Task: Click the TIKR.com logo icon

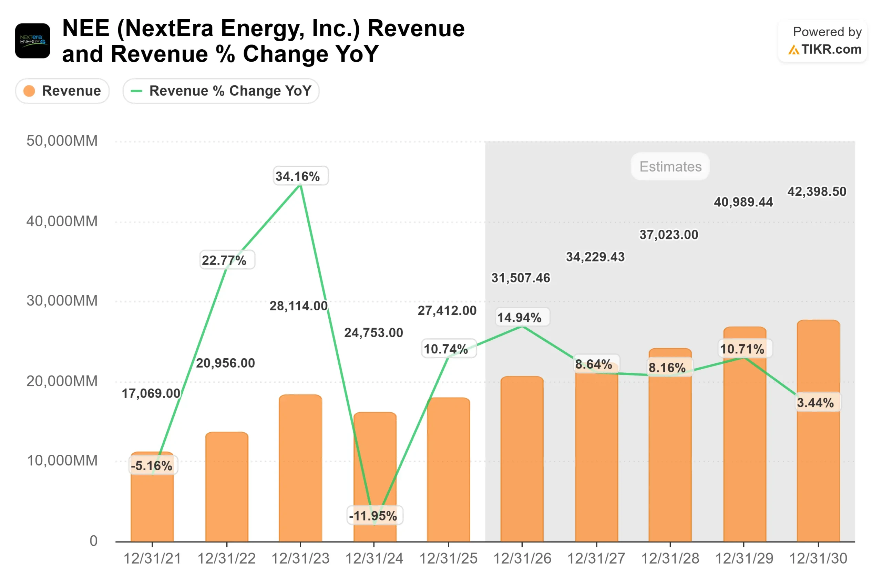Action: (x=794, y=50)
